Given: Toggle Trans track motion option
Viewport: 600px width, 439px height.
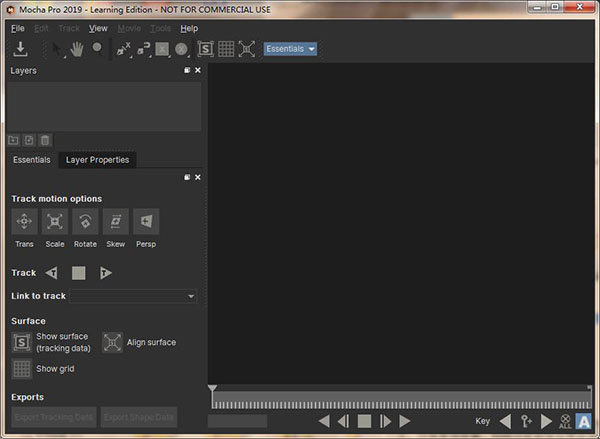Looking at the screenshot, I should pos(24,221).
